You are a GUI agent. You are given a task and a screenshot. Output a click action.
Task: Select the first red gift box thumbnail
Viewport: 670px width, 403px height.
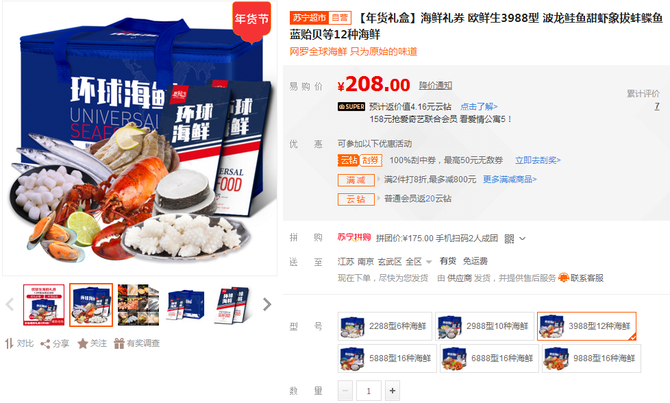click(x=44, y=305)
